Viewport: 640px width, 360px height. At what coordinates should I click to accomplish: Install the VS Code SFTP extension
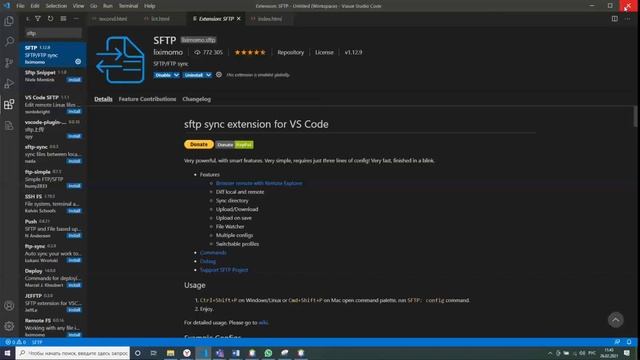[x=74, y=111]
